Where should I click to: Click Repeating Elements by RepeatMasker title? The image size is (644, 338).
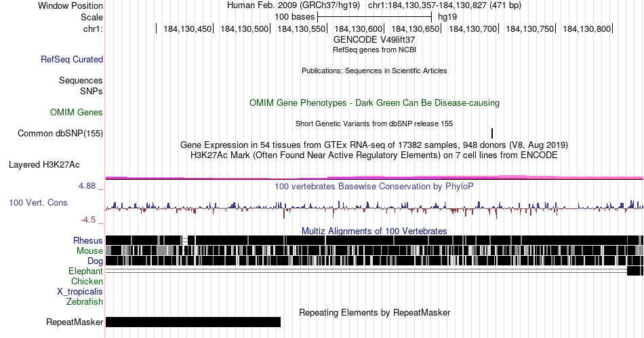pos(374,312)
